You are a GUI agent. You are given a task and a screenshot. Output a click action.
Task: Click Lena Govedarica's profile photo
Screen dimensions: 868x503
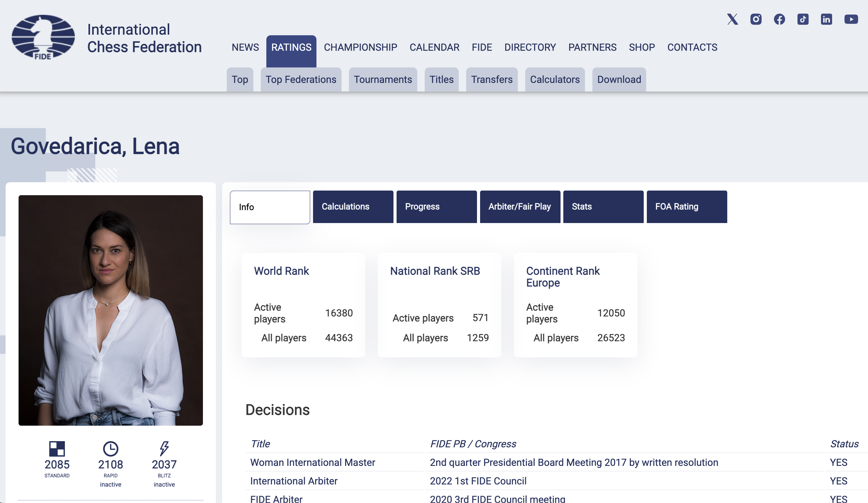click(x=110, y=310)
